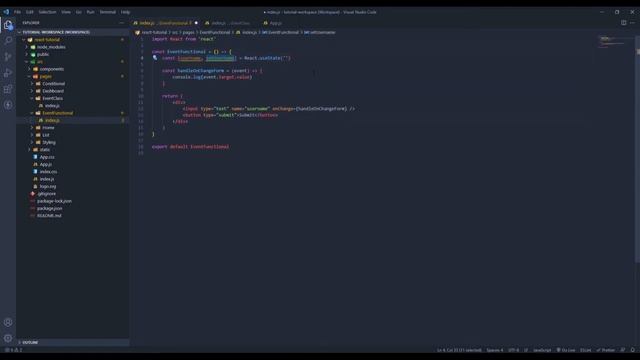Image resolution: width=640 pixels, height=360 pixels.
Task: Click the lightbulb quick-fix icon on line 4
Action: (155, 58)
